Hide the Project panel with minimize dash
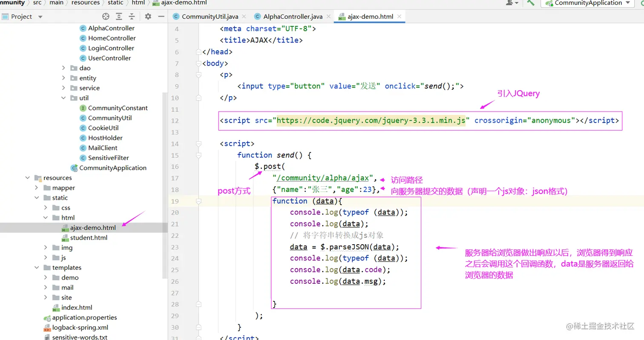The width and height of the screenshot is (644, 340). tap(161, 17)
